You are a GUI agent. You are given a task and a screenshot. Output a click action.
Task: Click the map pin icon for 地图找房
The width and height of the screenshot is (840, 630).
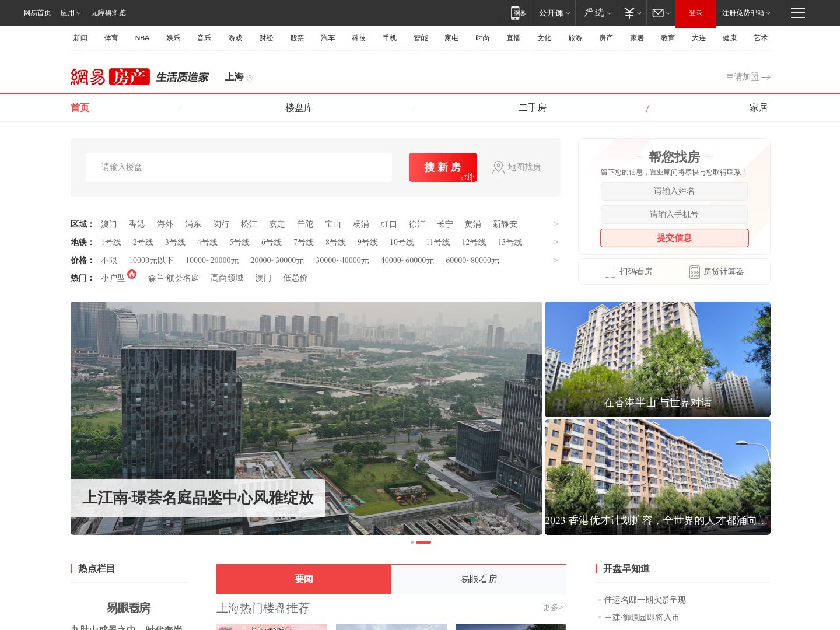pos(498,167)
